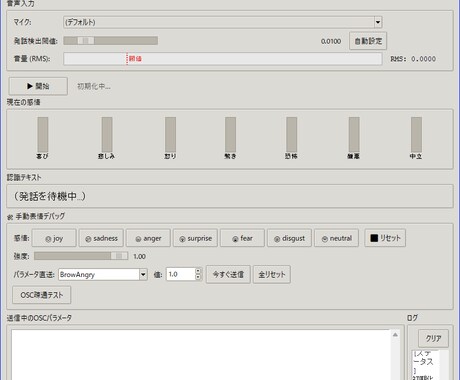
Task: Adjust the speech detection threshold slider
Action: pyautogui.click(x=111, y=41)
